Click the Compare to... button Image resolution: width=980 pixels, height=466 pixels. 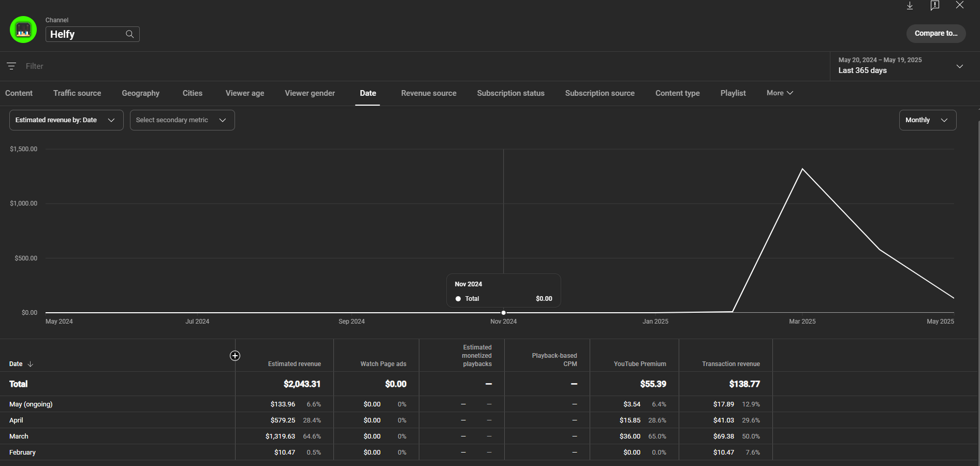click(x=936, y=33)
